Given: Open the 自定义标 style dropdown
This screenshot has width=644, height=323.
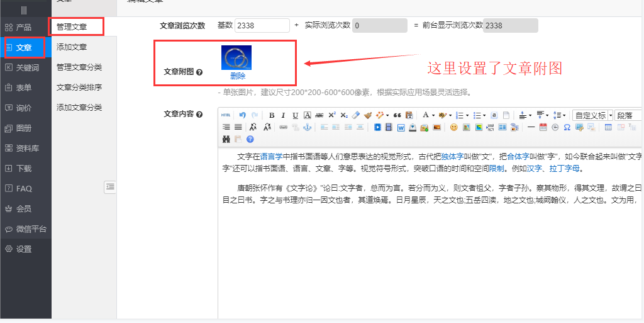Looking at the screenshot, I should [x=593, y=115].
